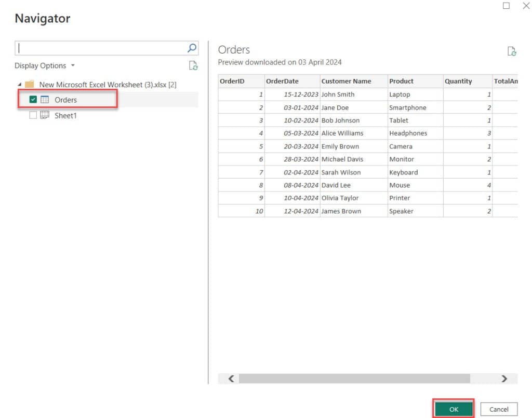Image resolution: width=532 pixels, height=418 pixels.
Task: Click the 10-04-2024 date cell
Action: pyautogui.click(x=292, y=198)
